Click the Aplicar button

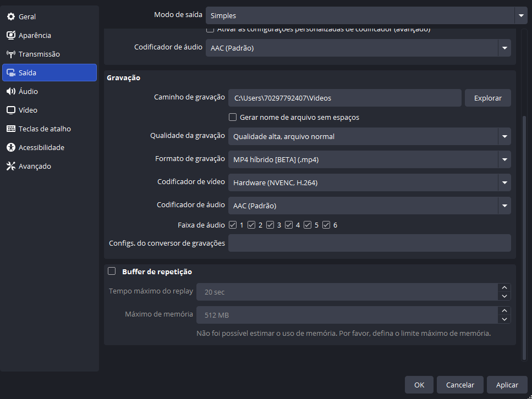point(507,385)
